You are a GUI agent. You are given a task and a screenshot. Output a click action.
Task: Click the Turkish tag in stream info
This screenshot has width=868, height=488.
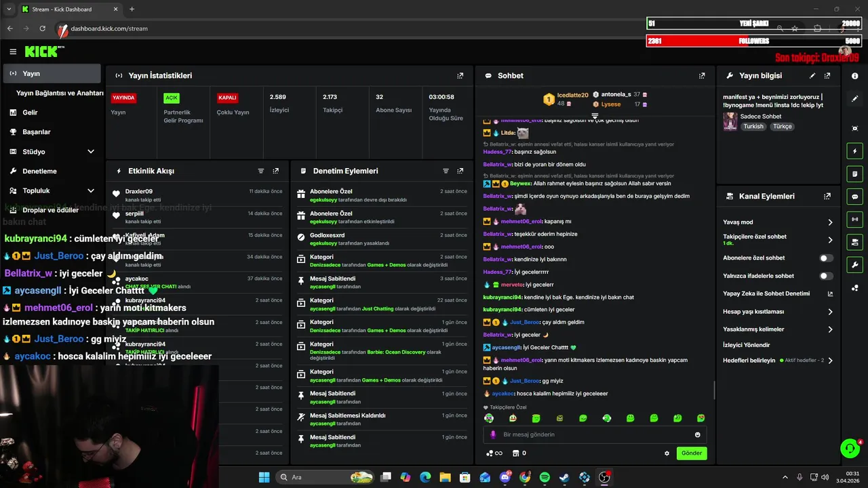click(753, 127)
